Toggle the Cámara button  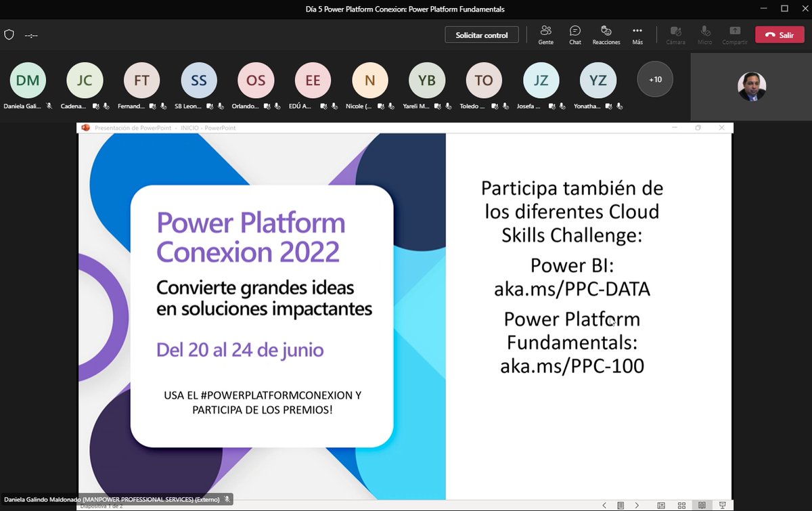tap(675, 35)
